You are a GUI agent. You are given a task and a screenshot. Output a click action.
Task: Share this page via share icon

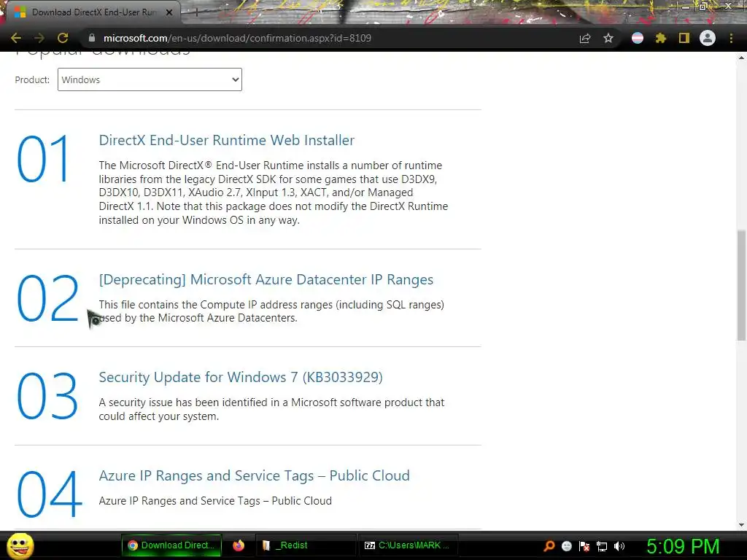click(x=585, y=38)
